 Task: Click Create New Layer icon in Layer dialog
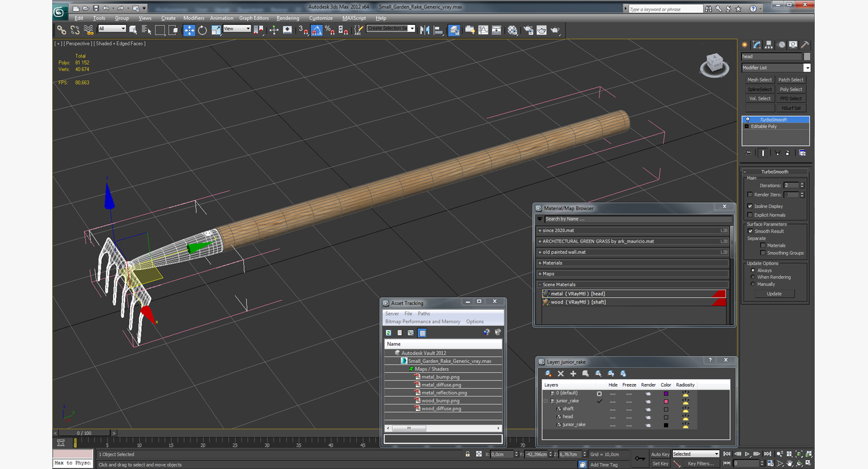tap(548, 373)
